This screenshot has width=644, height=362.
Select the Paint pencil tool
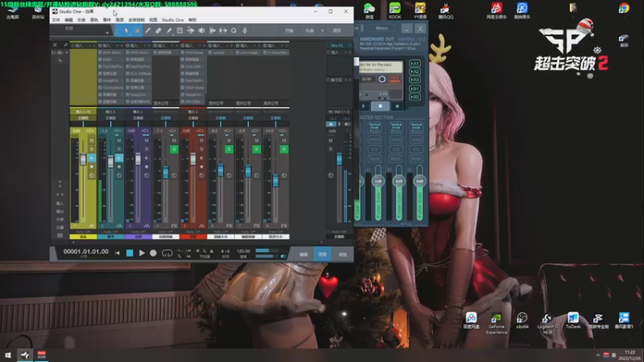coord(169,31)
